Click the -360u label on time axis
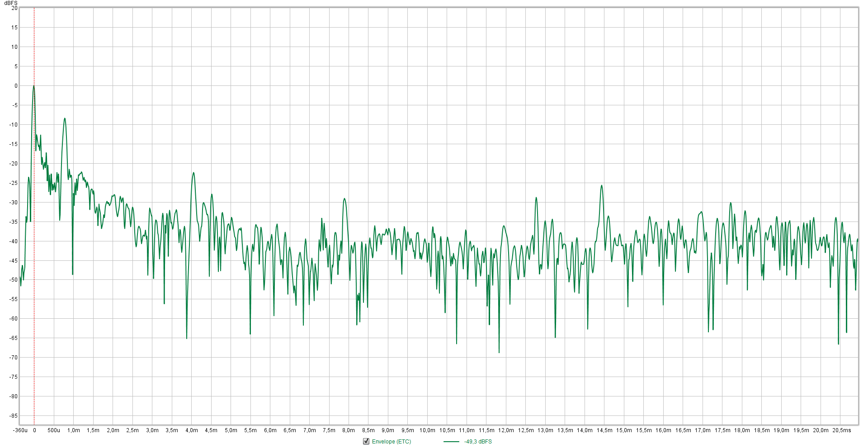 point(20,430)
